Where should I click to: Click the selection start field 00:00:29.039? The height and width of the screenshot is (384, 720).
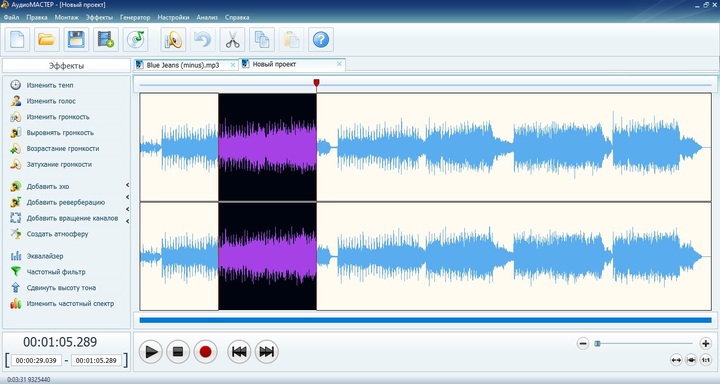(x=36, y=361)
